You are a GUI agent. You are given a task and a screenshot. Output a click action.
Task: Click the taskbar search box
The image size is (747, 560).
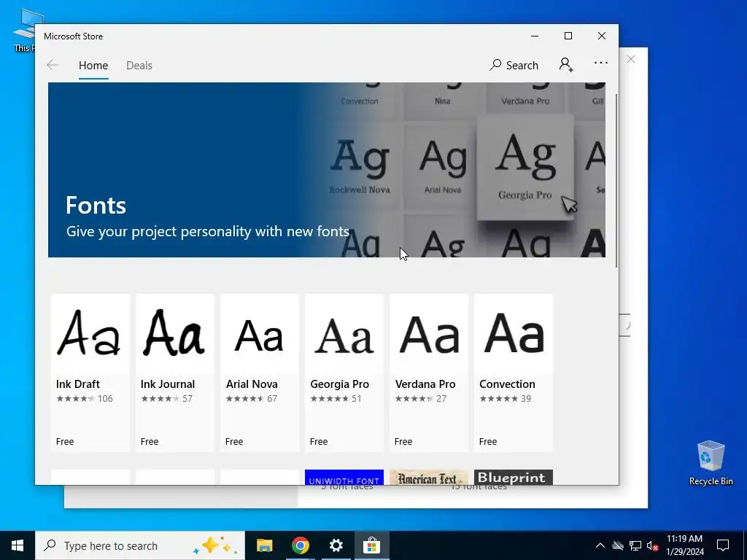click(140, 545)
